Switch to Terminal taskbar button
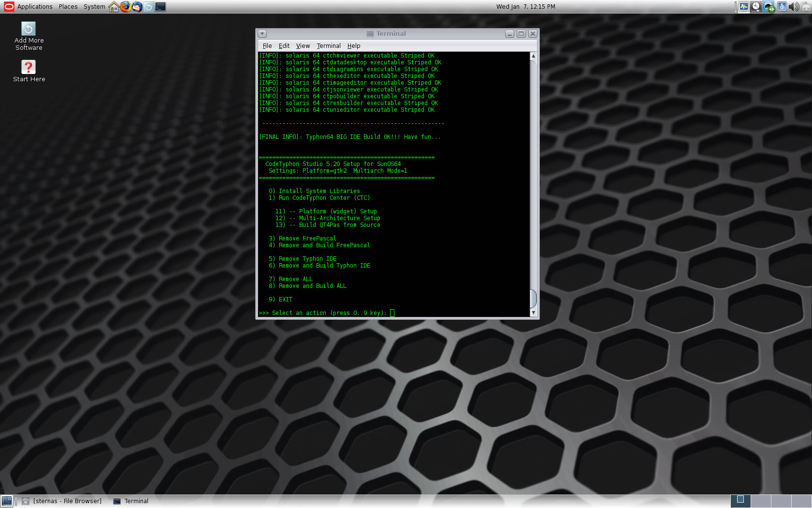Viewport: 812px width, 508px height. click(x=131, y=501)
